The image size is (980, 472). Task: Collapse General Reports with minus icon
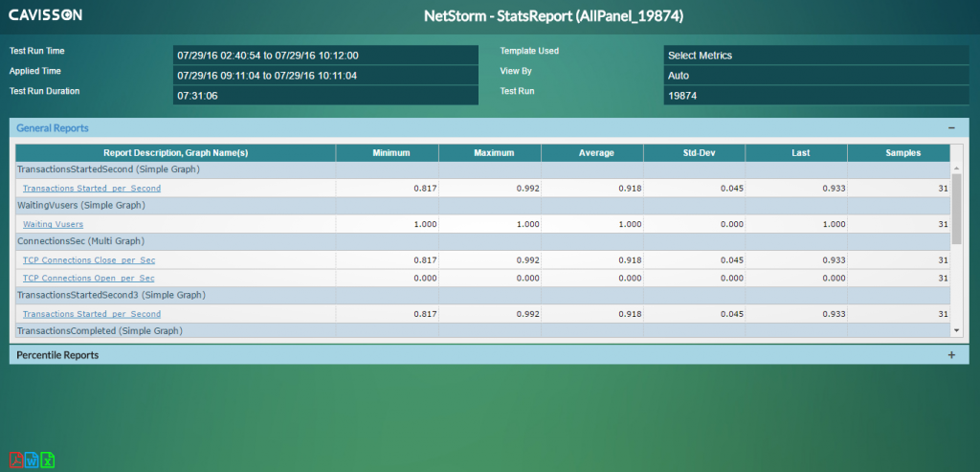[951, 127]
